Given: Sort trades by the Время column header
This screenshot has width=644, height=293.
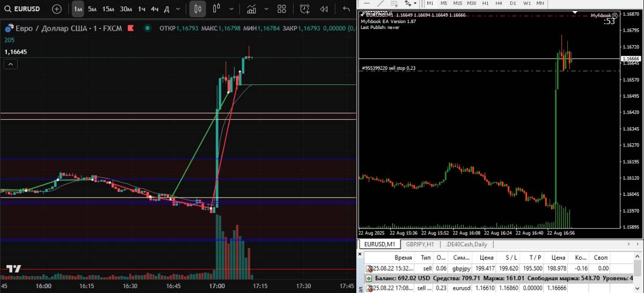Looking at the screenshot, I should tap(403, 258).
